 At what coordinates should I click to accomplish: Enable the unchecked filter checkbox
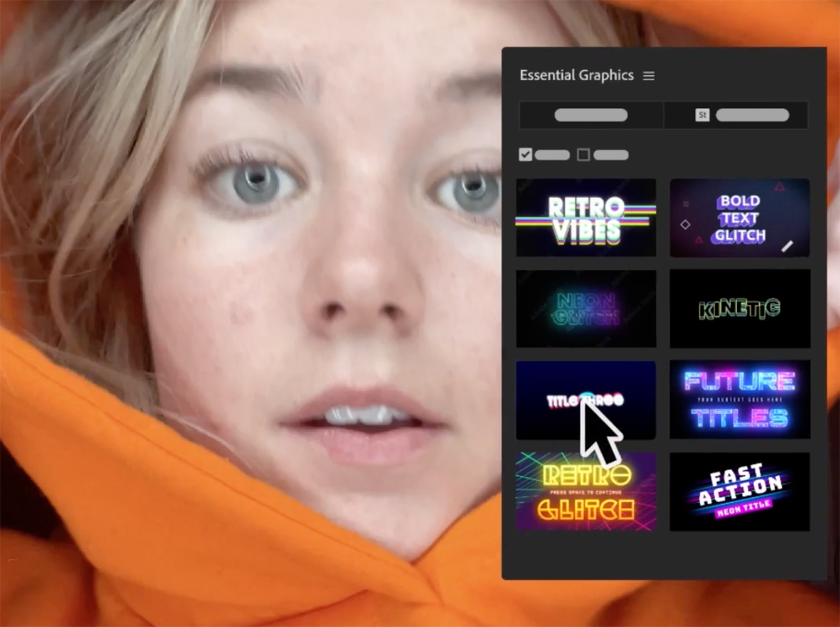coord(583,154)
